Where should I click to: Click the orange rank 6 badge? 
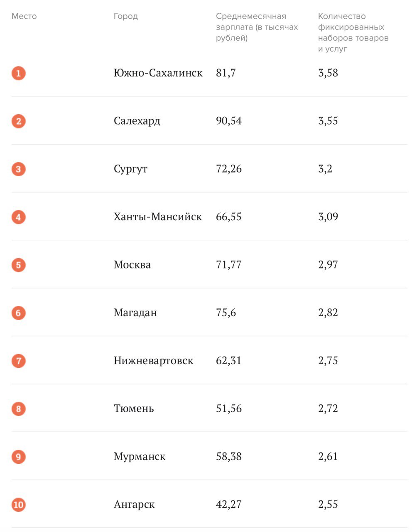pos(18,313)
